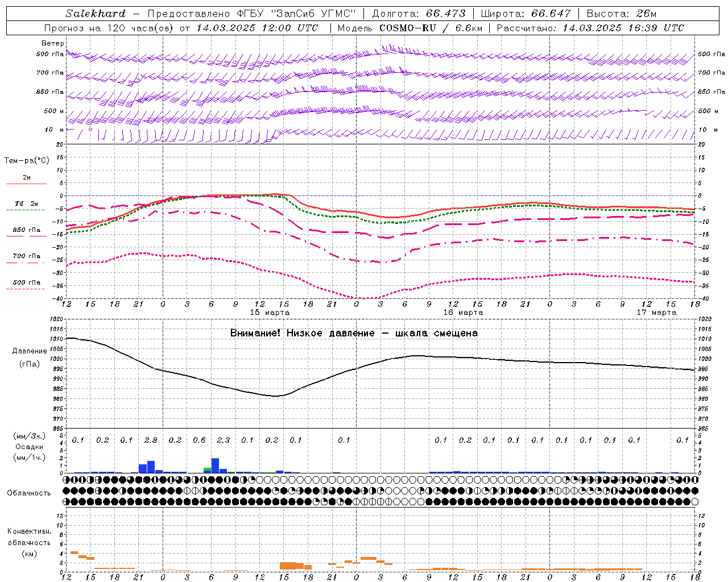Viewport: 728px width, 582px height.
Task: Click the Долгота: 66.473 value
Action: click(419, 14)
